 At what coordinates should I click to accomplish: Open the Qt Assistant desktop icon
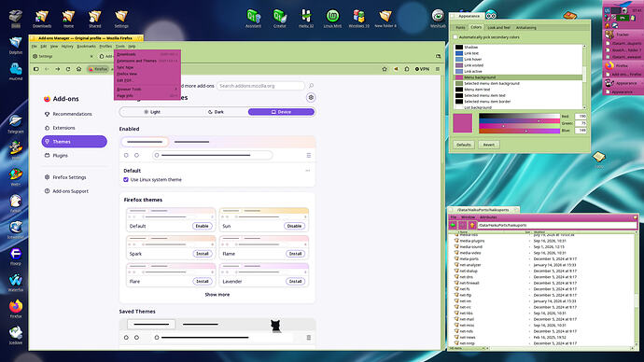[x=253, y=19]
